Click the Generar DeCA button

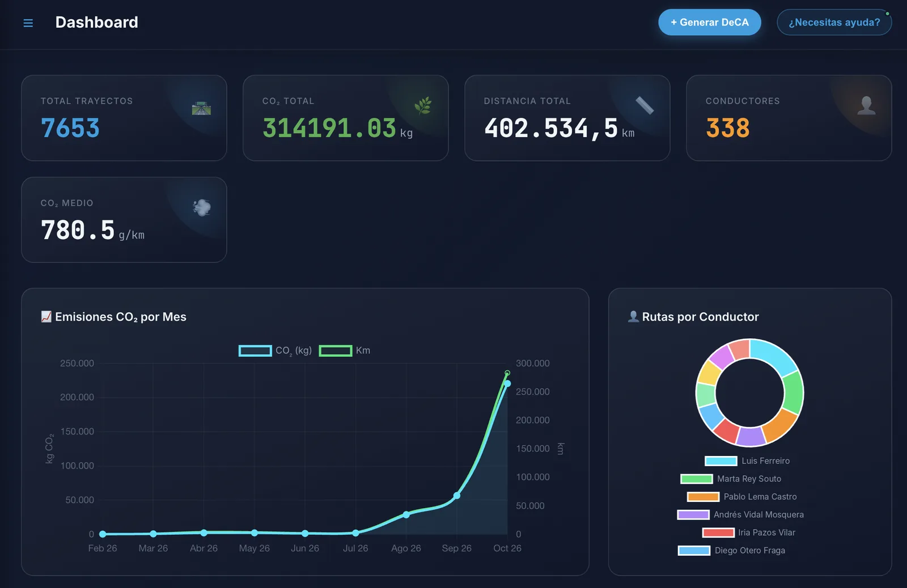(x=710, y=22)
